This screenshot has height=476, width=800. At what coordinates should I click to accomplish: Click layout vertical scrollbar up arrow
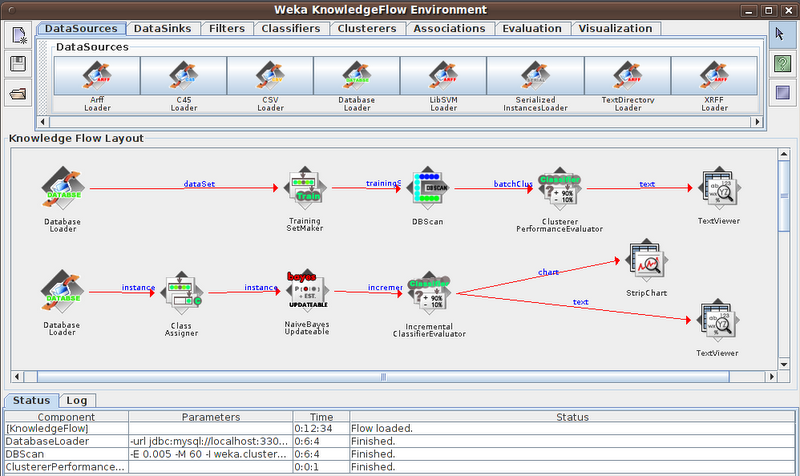click(x=784, y=154)
